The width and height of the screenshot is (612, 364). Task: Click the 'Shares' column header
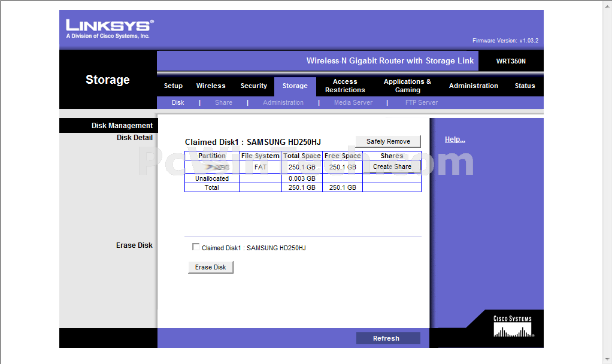click(x=392, y=156)
